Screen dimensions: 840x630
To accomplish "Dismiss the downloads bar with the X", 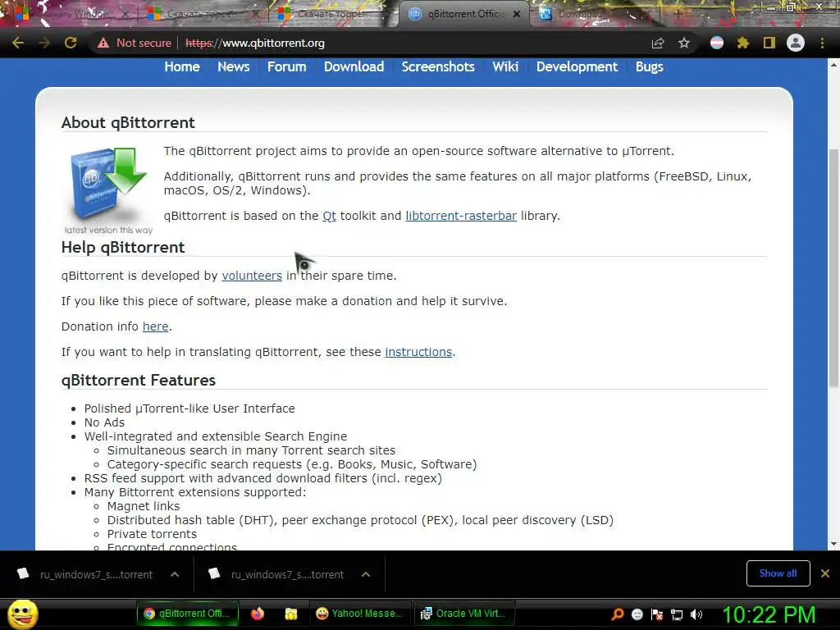I will [x=825, y=573].
